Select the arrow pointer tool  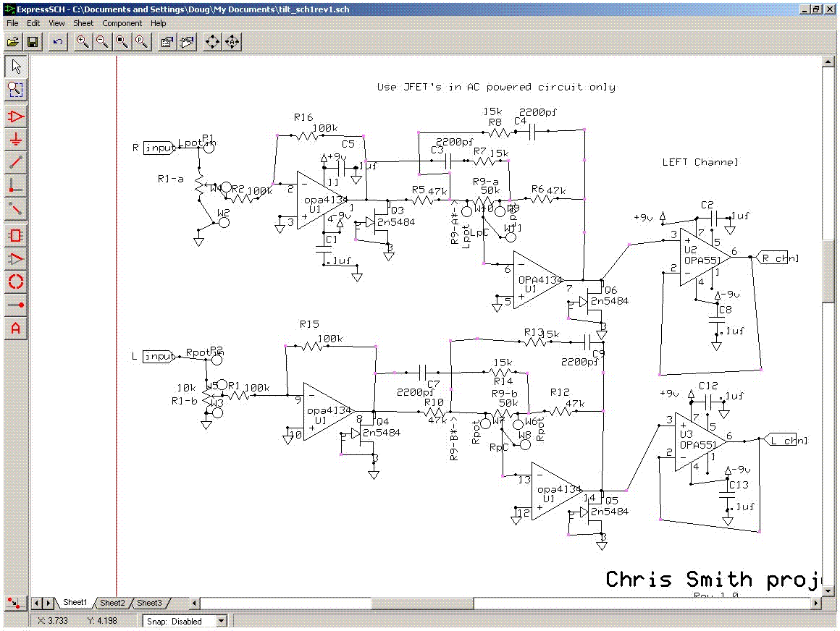click(x=16, y=67)
